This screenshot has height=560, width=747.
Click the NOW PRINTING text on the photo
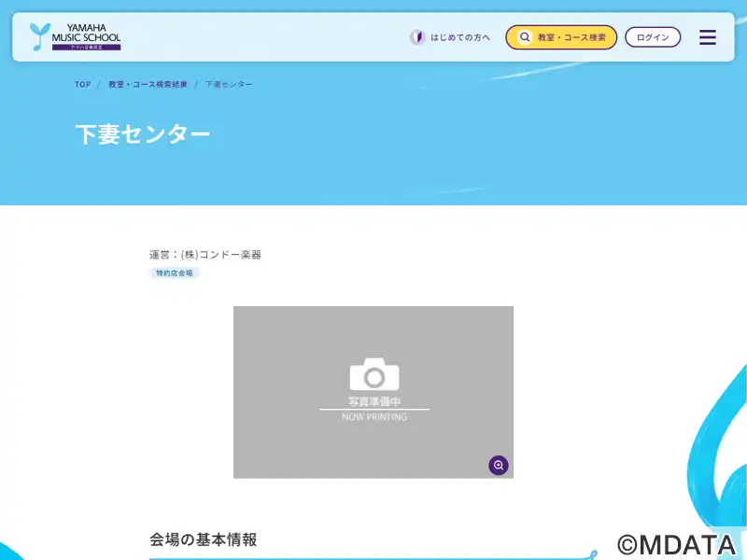(373, 417)
